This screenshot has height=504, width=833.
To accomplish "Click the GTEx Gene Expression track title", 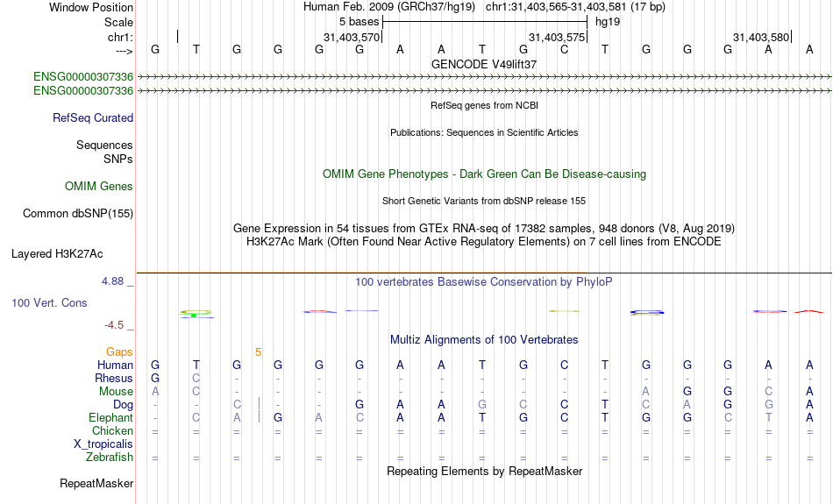I will 484,229.
